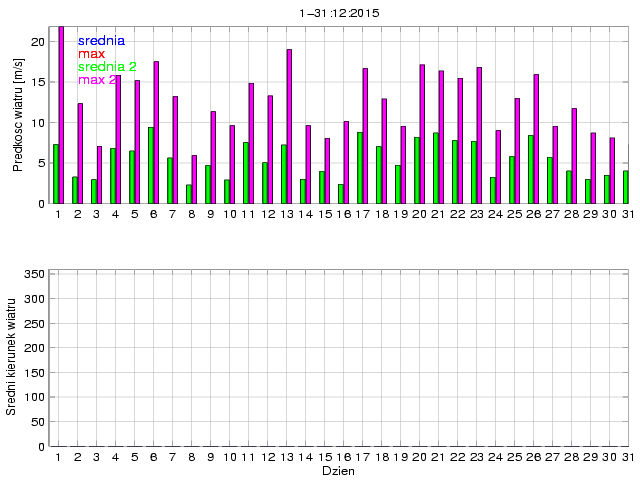Select the green "srednia 2" legend entry
Screen dimensions: 640x480
[x=107, y=67]
